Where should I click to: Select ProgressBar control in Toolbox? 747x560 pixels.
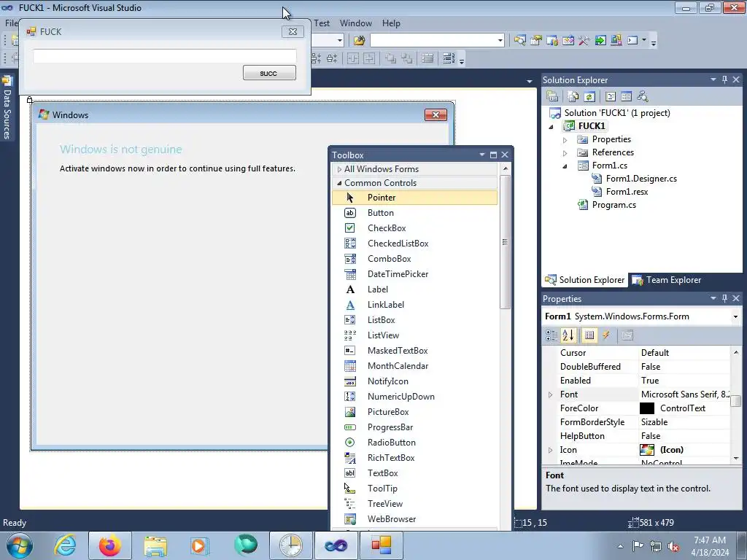pos(414,427)
